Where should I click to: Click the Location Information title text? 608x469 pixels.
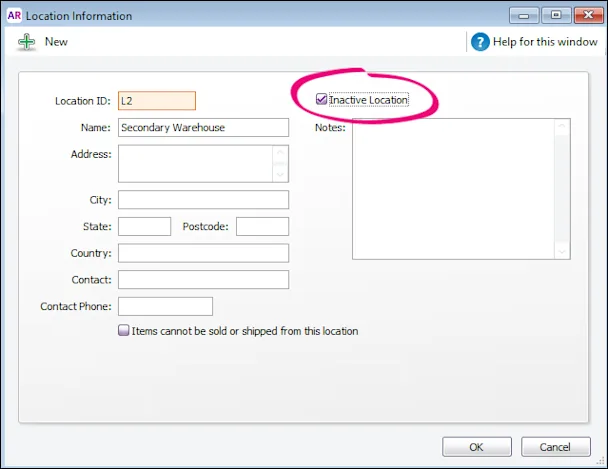pos(79,16)
